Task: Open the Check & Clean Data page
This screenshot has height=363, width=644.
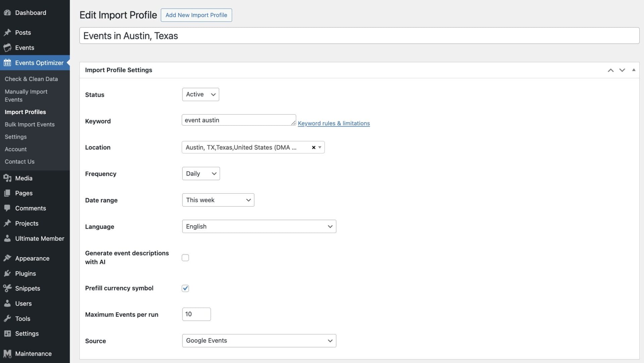Action: point(31,79)
